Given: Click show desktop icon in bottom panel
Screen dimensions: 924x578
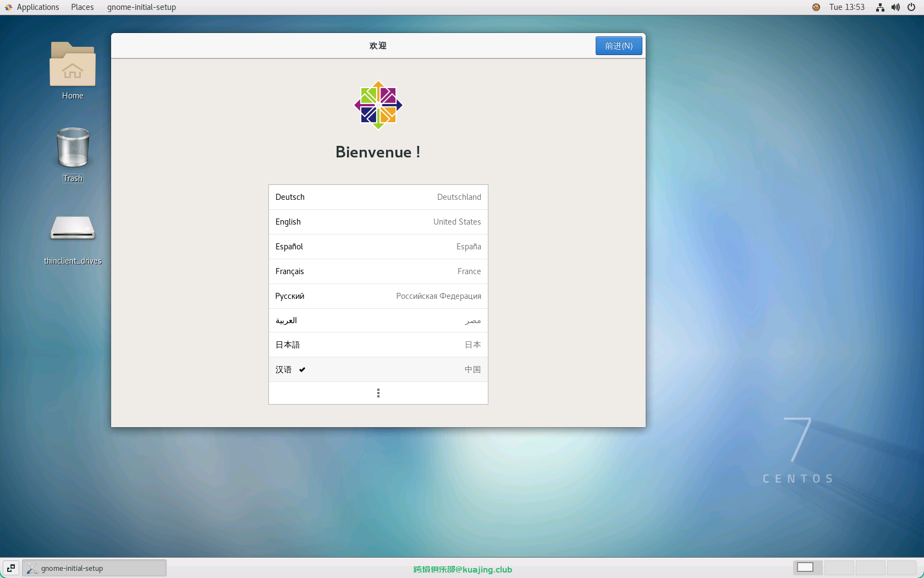Looking at the screenshot, I should 11,568.
